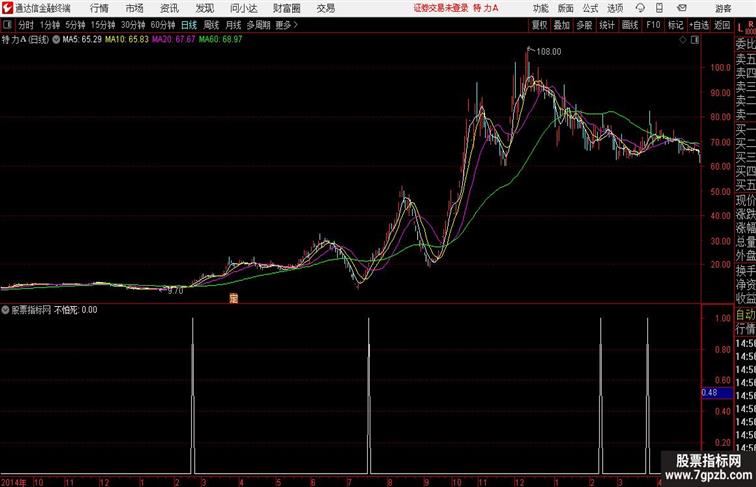
Task: Expand the 更多 period options
Action: [x=287, y=25]
